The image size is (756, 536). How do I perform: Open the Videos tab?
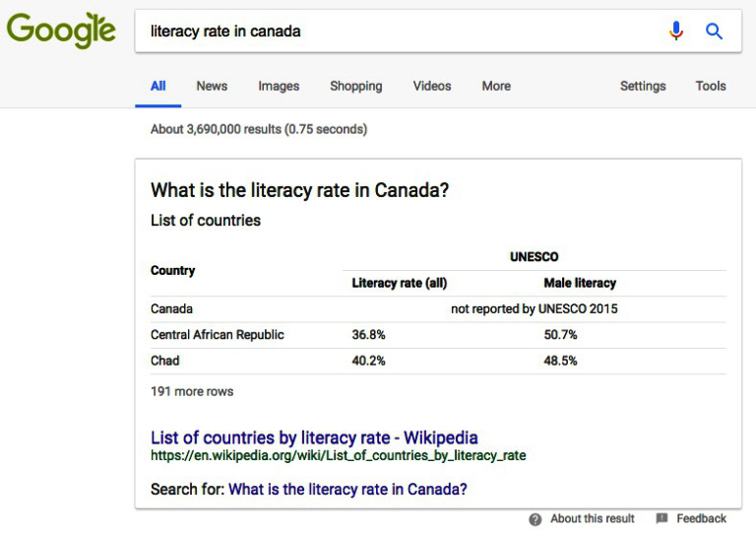[432, 86]
